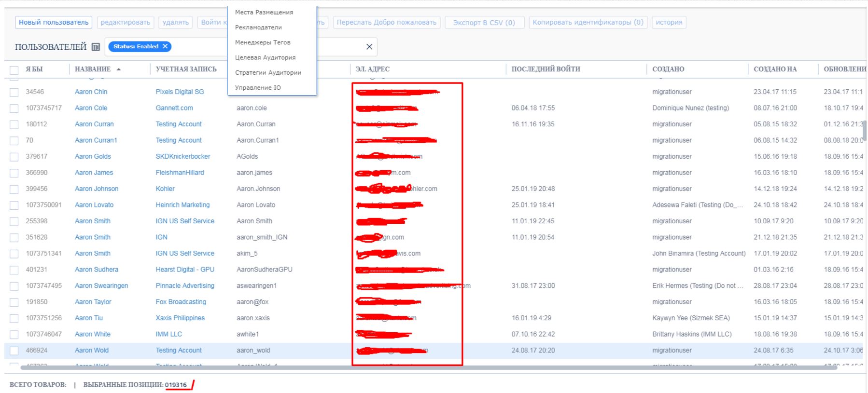
Task: Sort by the СОЗДАНО column header
Action: (668, 69)
